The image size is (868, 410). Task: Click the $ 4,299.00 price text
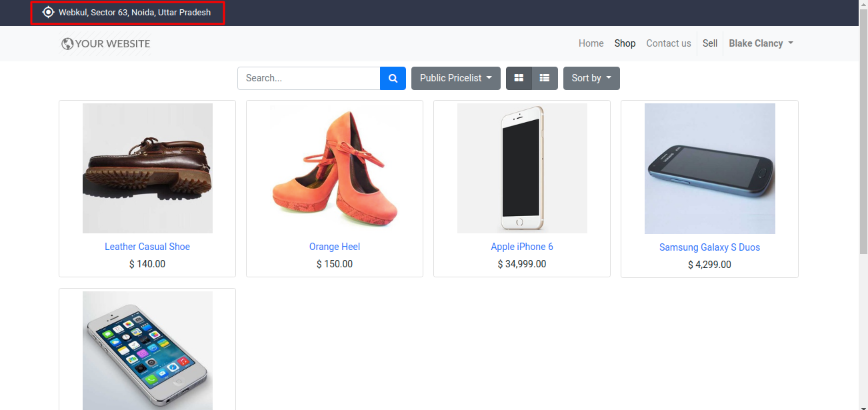[709, 265]
